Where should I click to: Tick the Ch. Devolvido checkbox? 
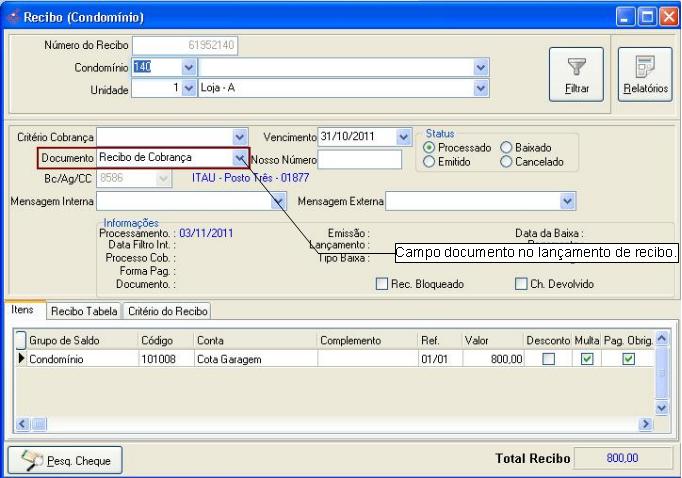(x=520, y=284)
